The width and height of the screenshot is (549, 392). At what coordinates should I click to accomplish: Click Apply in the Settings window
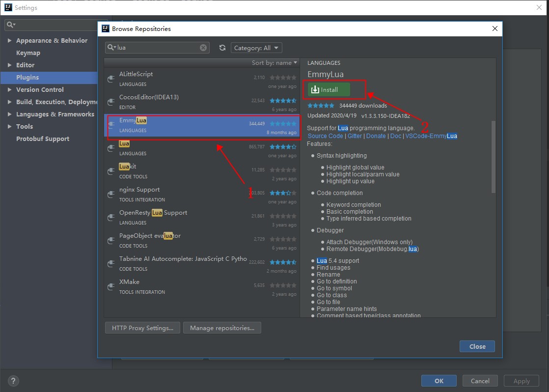[x=522, y=381]
